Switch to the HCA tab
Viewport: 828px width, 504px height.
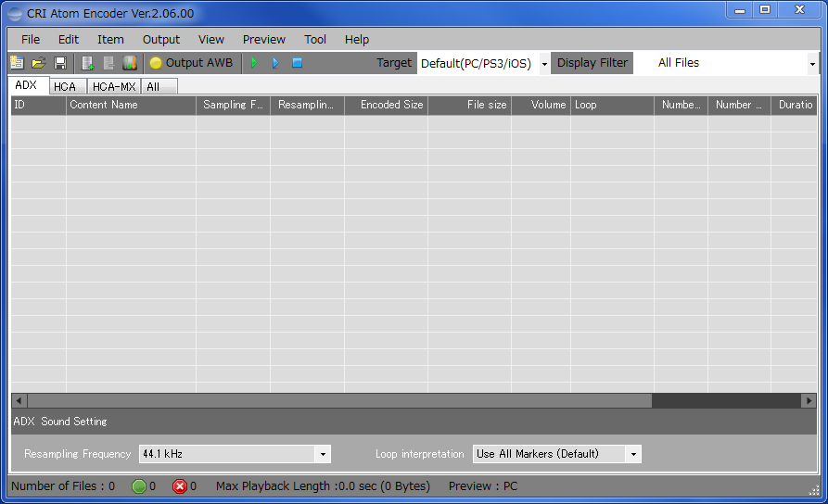point(68,86)
